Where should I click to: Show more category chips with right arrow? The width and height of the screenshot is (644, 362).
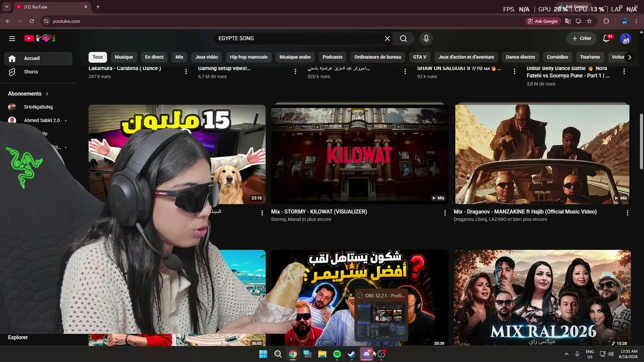pyautogui.click(x=629, y=57)
